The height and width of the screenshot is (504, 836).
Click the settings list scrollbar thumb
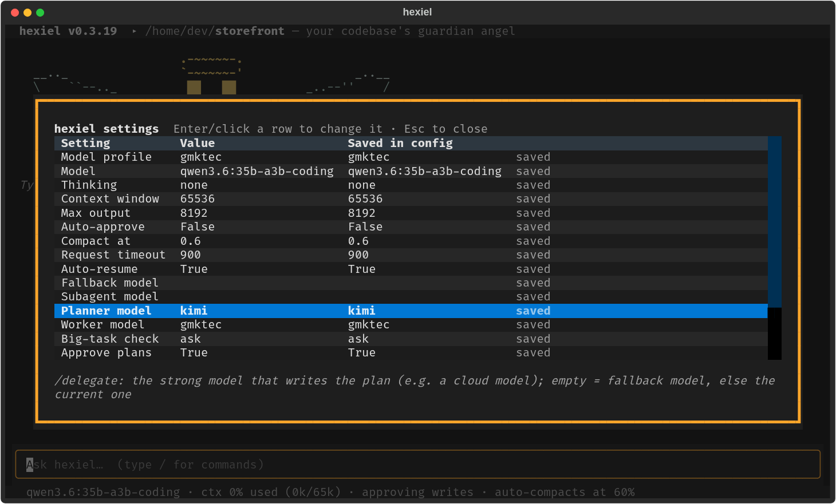coord(775,222)
